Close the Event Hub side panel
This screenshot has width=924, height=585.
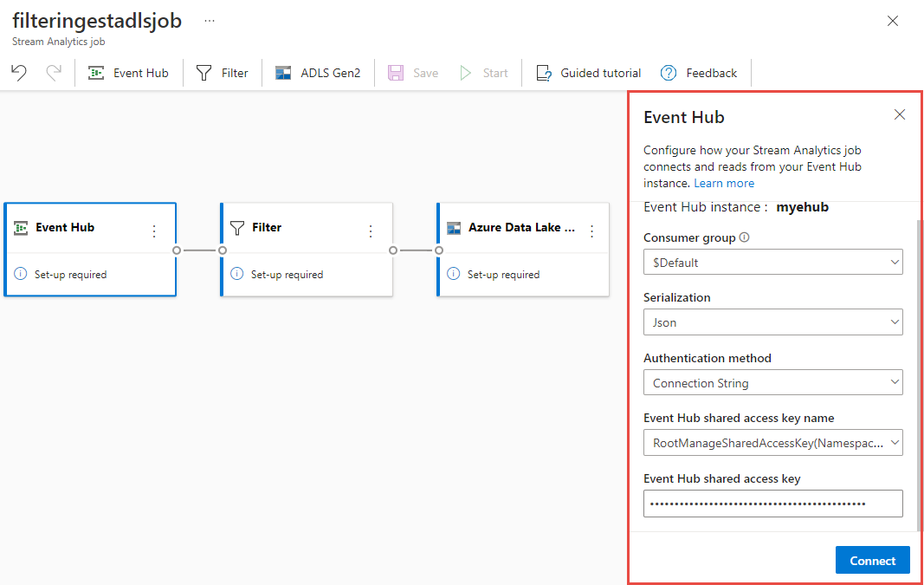click(899, 114)
